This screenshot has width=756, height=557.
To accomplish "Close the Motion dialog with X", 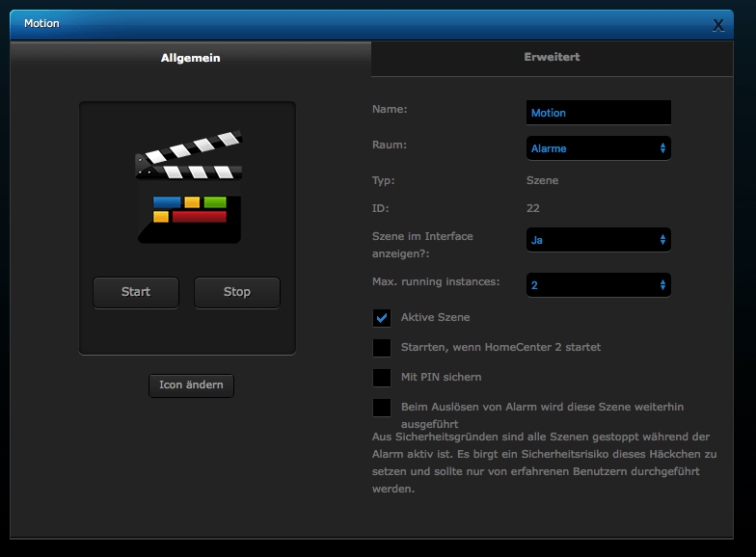I will tap(717, 25).
